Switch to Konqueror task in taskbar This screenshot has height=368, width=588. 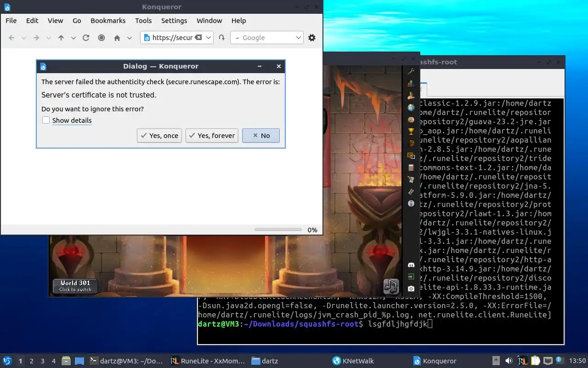pyautogui.click(x=435, y=361)
